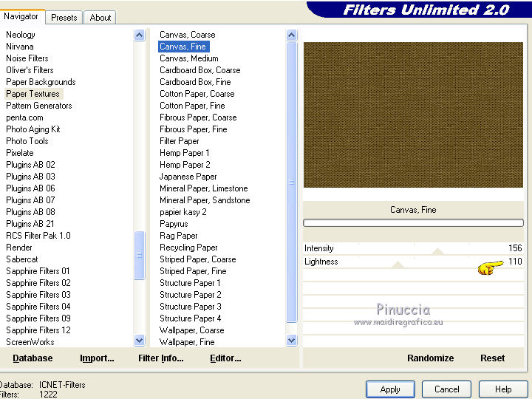Select Sabercat category

22,259
